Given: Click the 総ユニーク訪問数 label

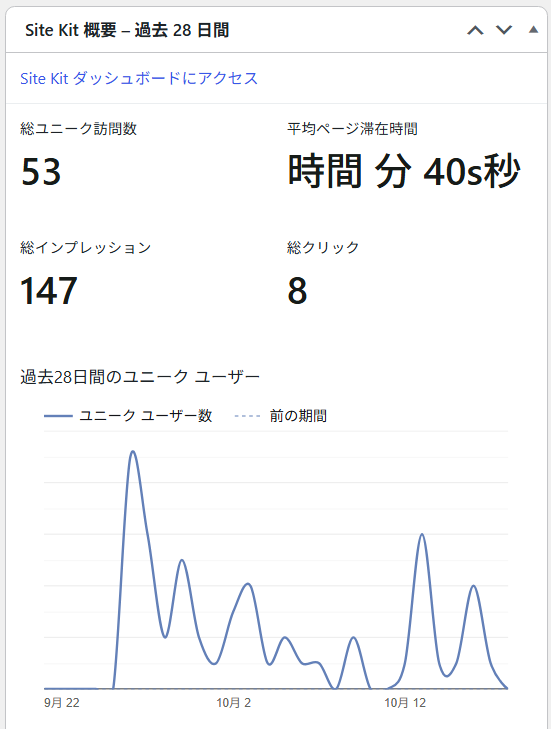Looking at the screenshot, I should pyautogui.click(x=79, y=128).
